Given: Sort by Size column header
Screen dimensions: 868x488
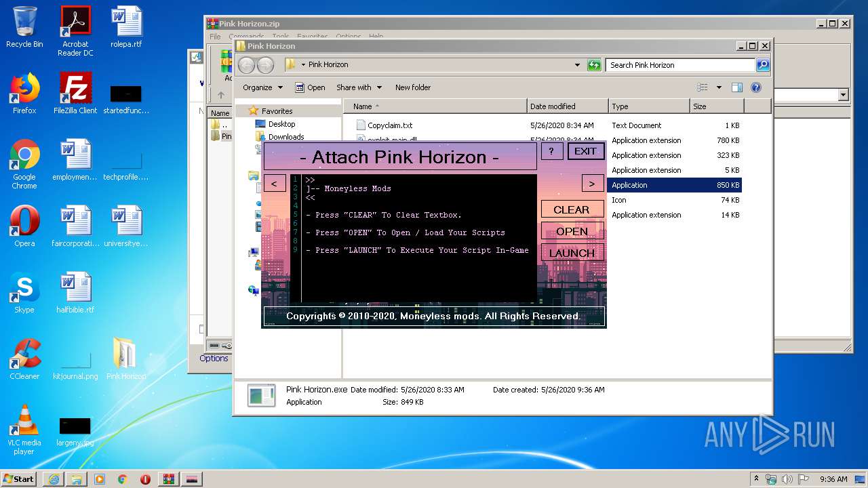Looking at the screenshot, I should click(717, 106).
